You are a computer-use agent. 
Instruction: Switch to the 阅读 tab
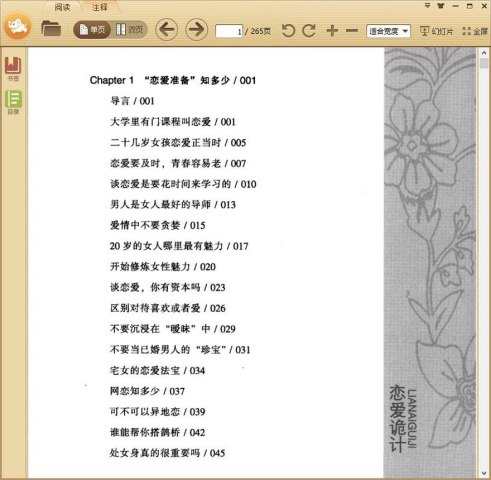62,7
